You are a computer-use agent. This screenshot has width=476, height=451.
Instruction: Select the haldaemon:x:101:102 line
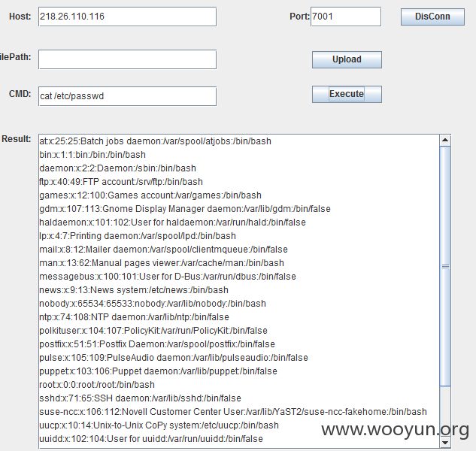tap(172, 222)
